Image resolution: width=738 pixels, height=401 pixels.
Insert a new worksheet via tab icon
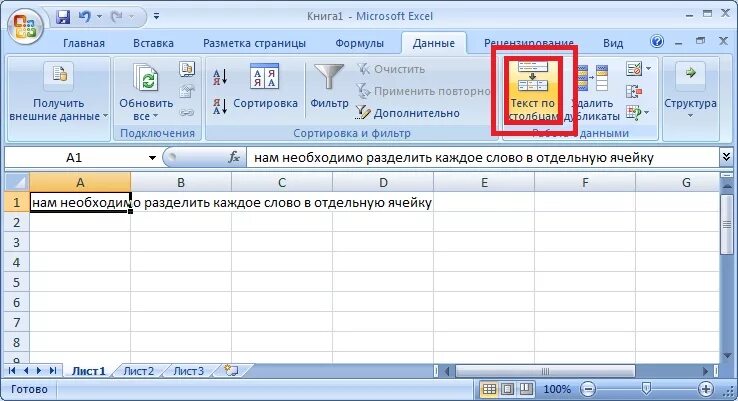tap(231, 370)
